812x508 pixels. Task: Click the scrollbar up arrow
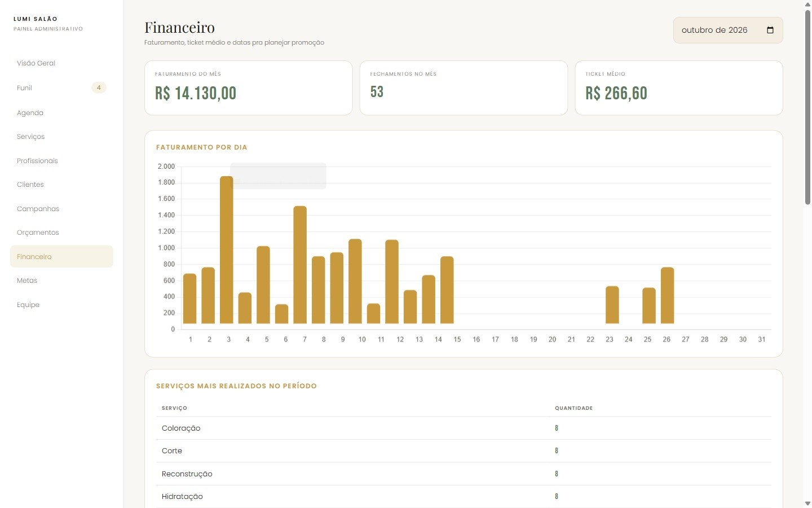pyautogui.click(x=807, y=5)
